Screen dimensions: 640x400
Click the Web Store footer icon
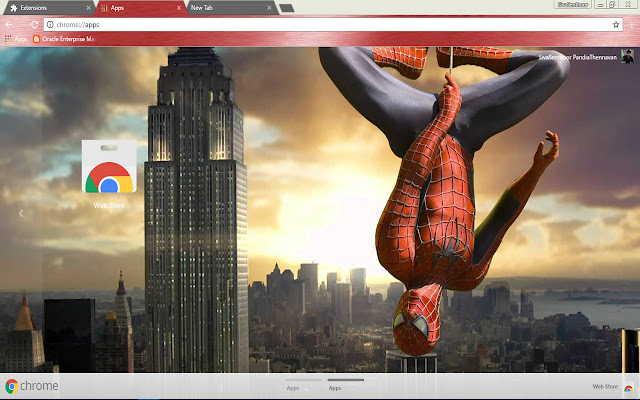coord(629,387)
